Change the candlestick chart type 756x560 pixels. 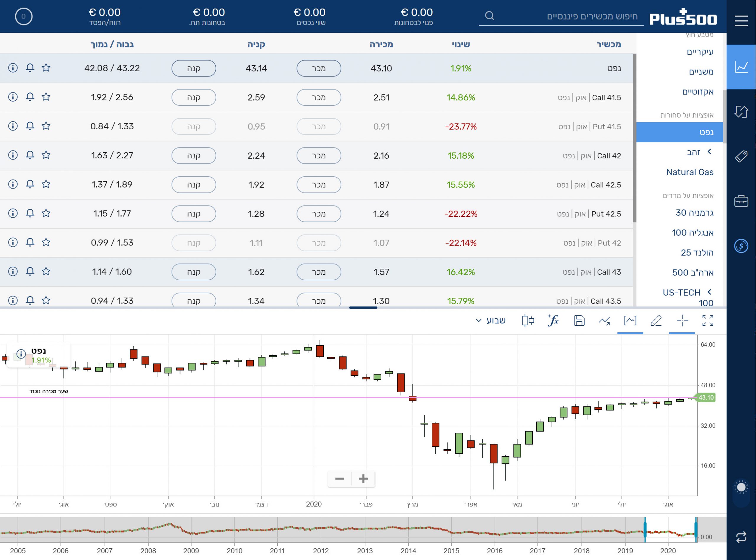[528, 320]
